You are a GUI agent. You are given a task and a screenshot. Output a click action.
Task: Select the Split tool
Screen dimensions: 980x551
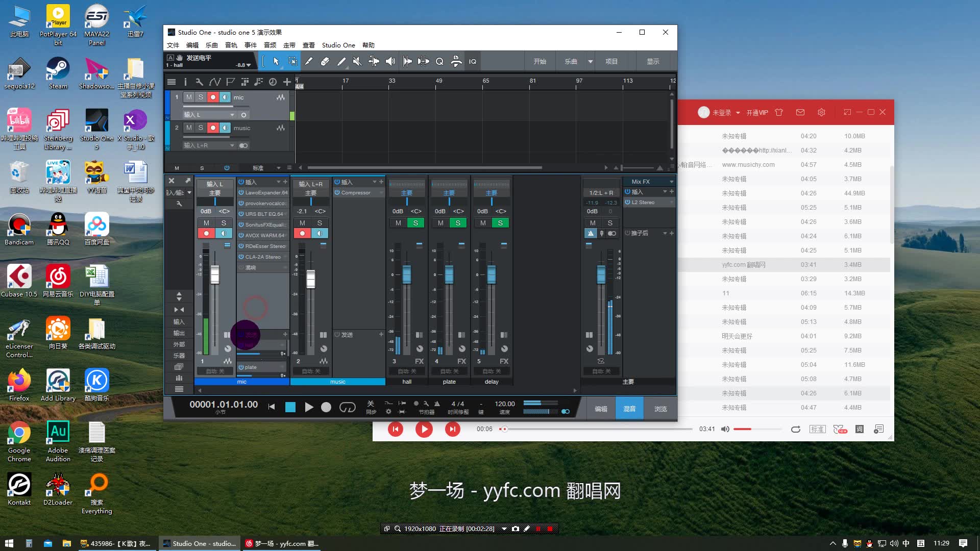pyautogui.click(x=309, y=61)
